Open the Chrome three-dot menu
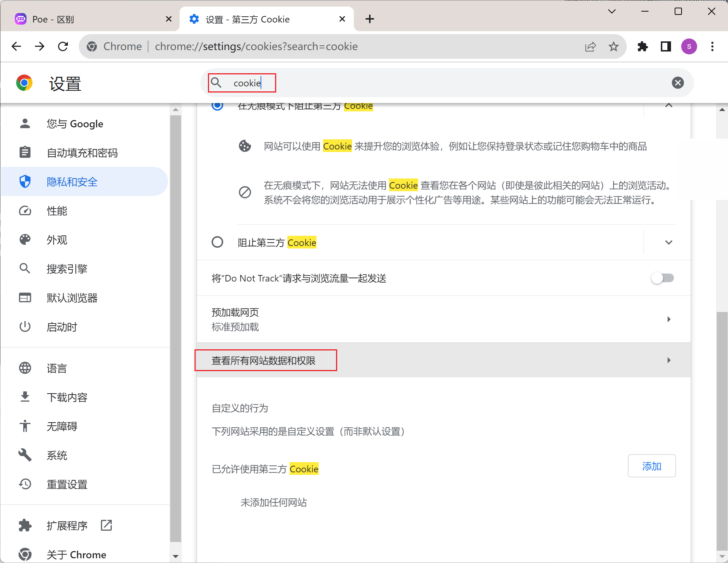 coord(712,46)
